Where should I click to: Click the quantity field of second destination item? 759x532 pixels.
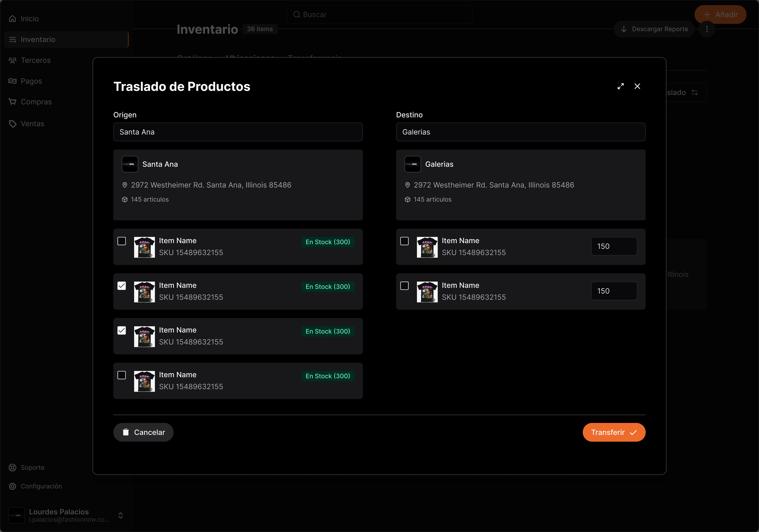614,291
